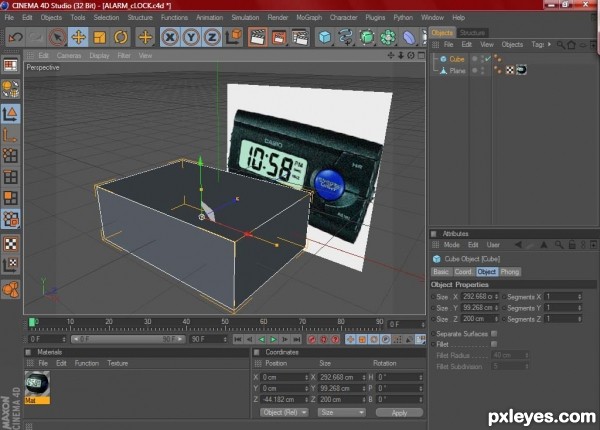Activate the Scale tool
The image size is (600, 430).
99,37
